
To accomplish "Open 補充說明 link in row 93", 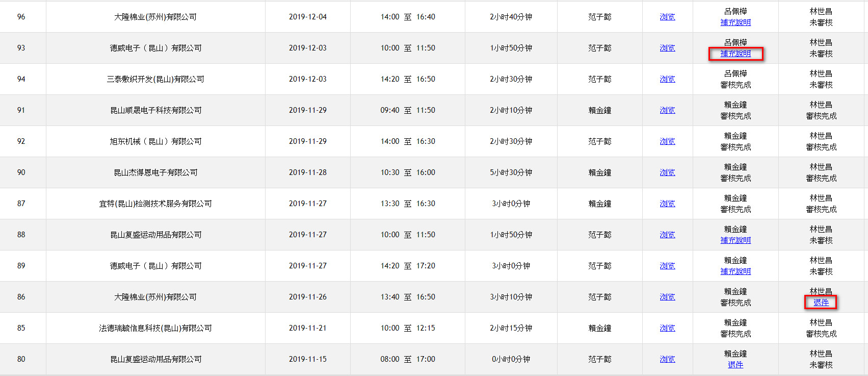I will pyautogui.click(x=735, y=54).
